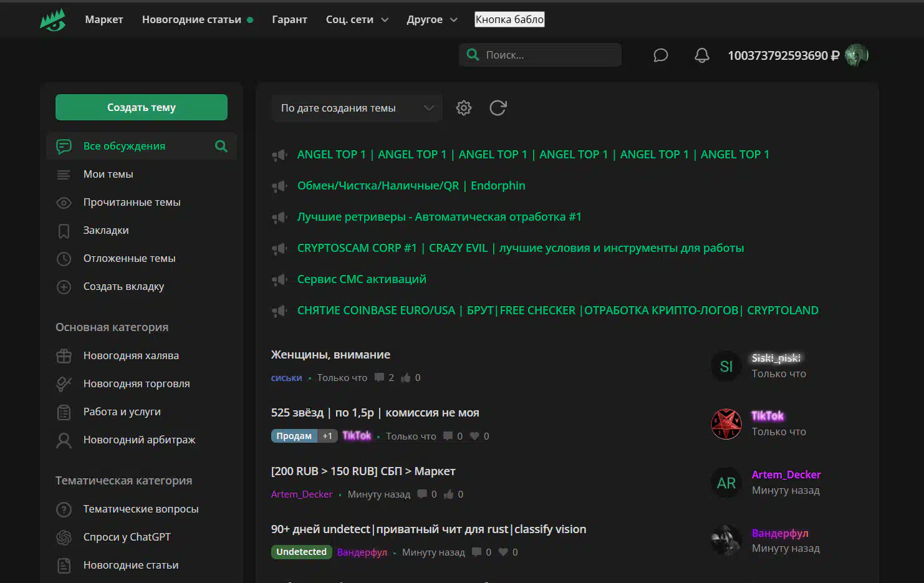This screenshot has height=583, width=924.
Task: Open the Сервис СМС активаций thread
Action: (362, 279)
